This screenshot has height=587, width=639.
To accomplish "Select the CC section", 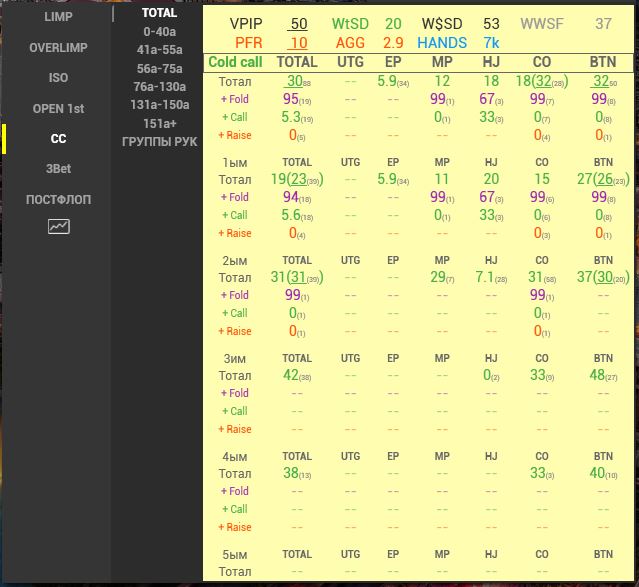I will (58, 139).
